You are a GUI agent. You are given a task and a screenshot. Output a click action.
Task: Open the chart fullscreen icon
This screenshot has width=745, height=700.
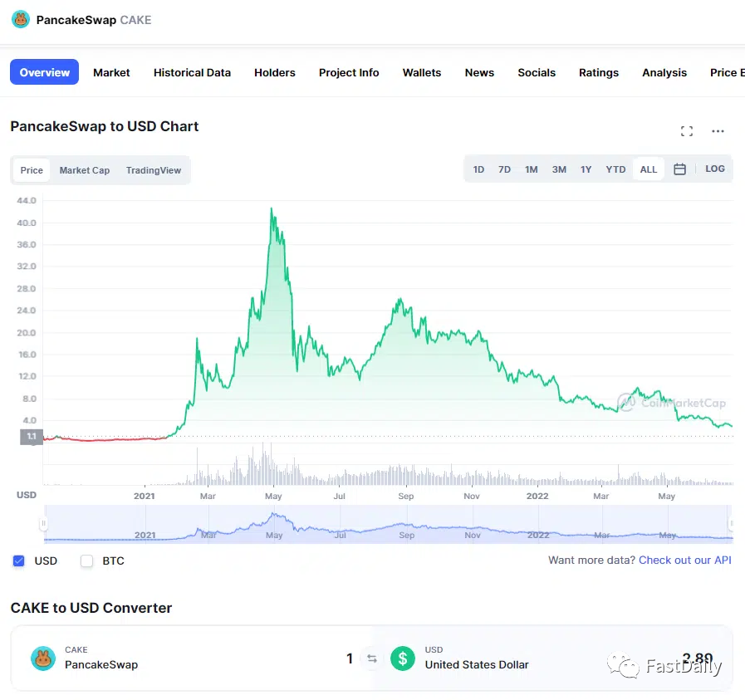tap(687, 131)
